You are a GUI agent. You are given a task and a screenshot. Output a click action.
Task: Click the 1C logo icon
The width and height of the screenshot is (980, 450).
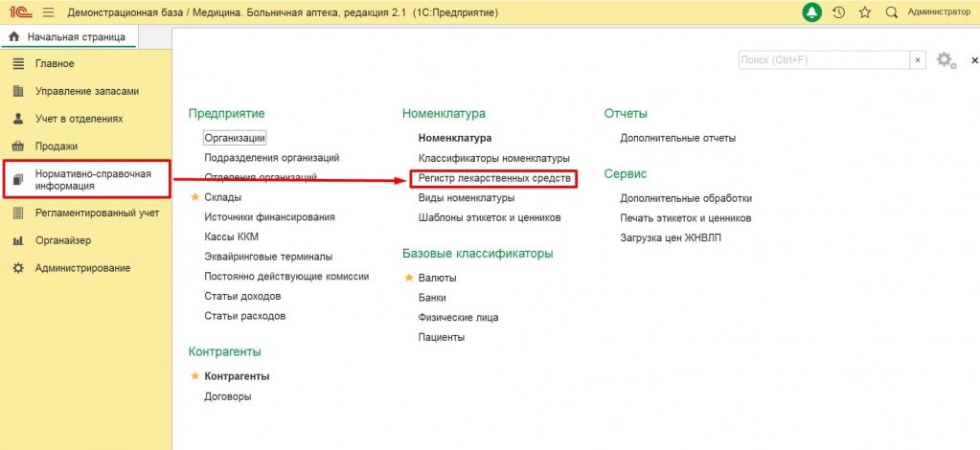[21, 12]
